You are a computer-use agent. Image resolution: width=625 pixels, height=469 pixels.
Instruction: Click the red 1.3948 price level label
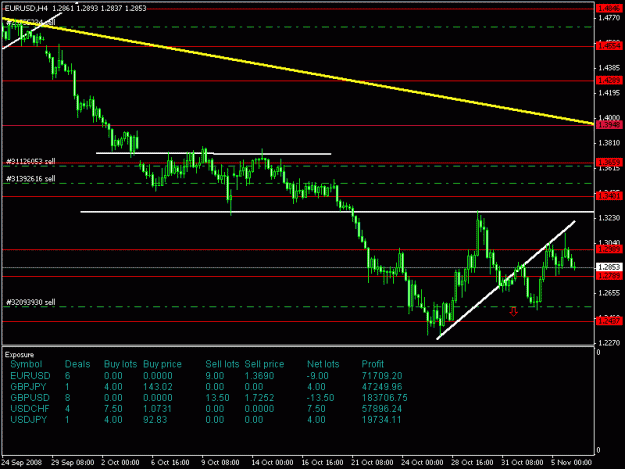click(609, 125)
